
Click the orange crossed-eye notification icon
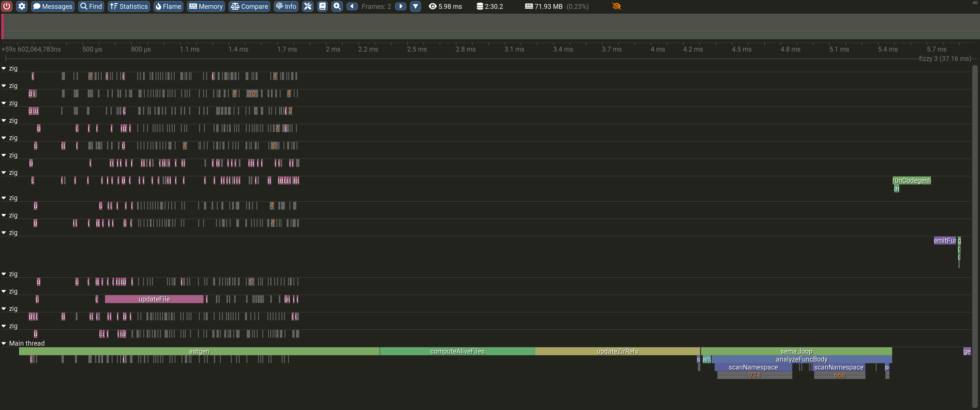(617, 6)
